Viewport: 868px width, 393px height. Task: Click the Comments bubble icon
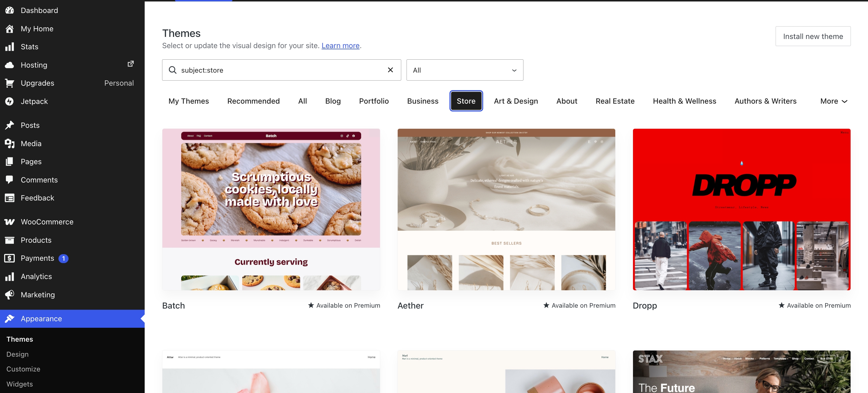10,180
